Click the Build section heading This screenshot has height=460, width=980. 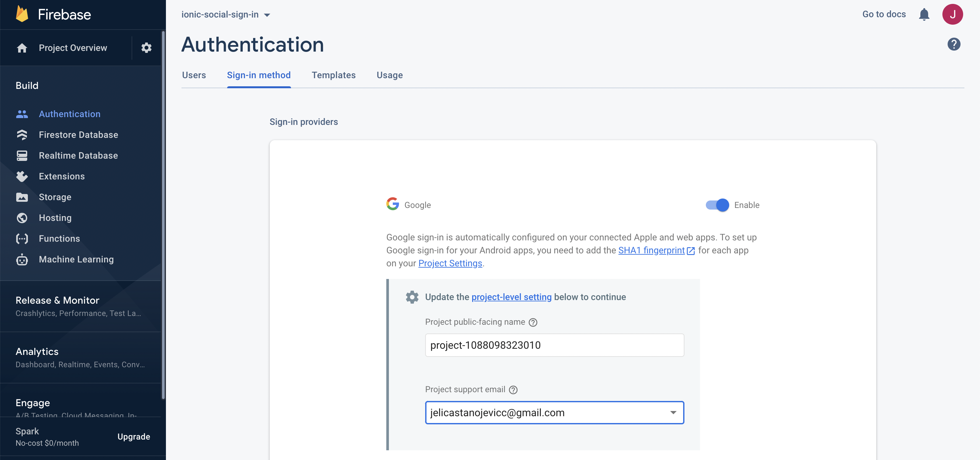(x=27, y=85)
